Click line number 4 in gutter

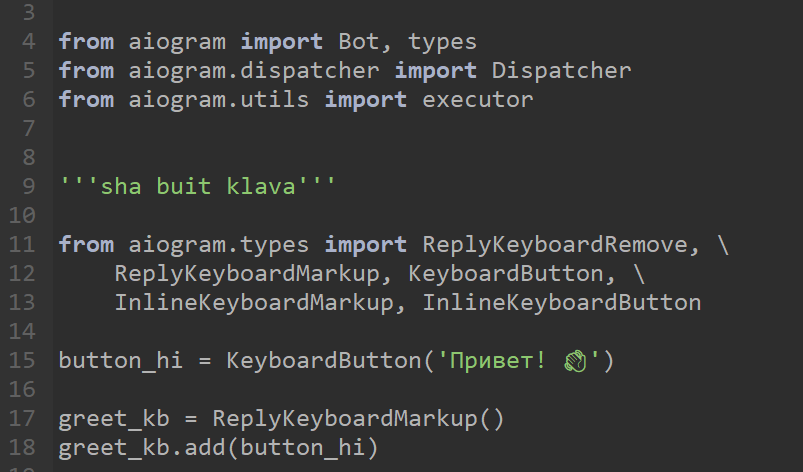pos(29,41)
